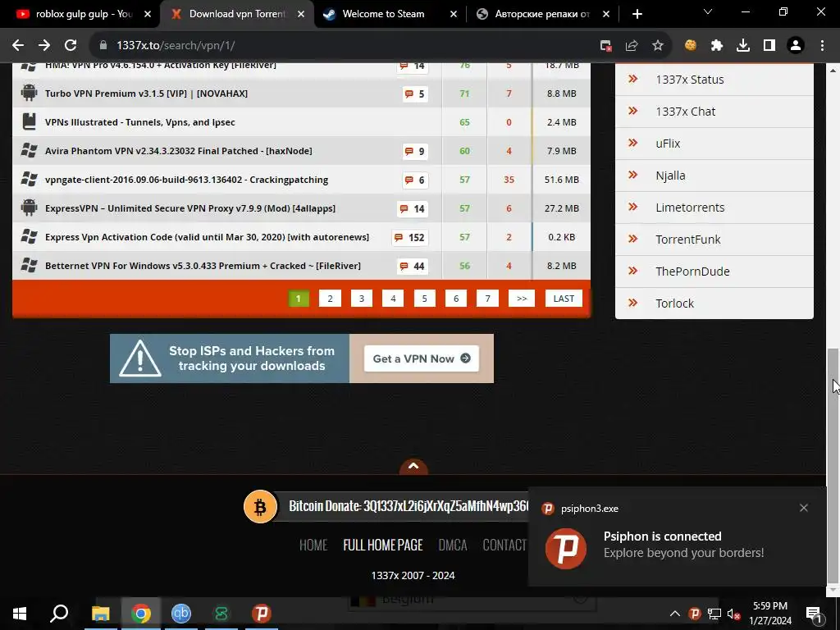Open comments bubble for Express Vpn Activation Code
This screenshot has width=840, height=630.
pyautogui.click(x=410, y=237)
